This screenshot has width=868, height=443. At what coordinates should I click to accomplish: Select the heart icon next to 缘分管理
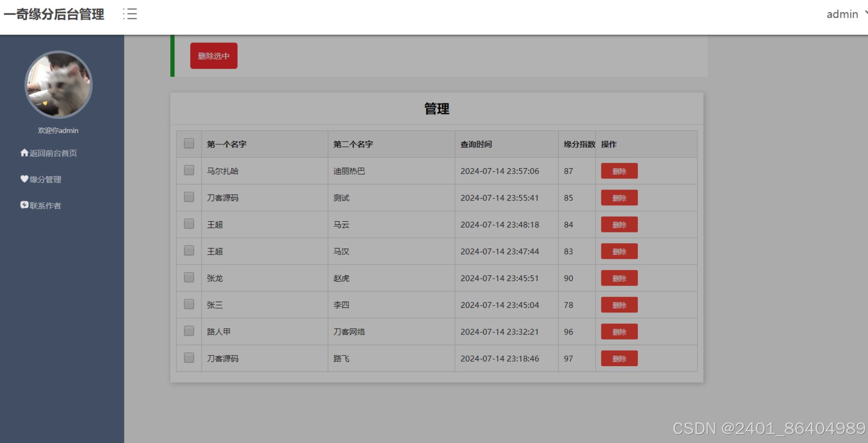coord(24,179)
